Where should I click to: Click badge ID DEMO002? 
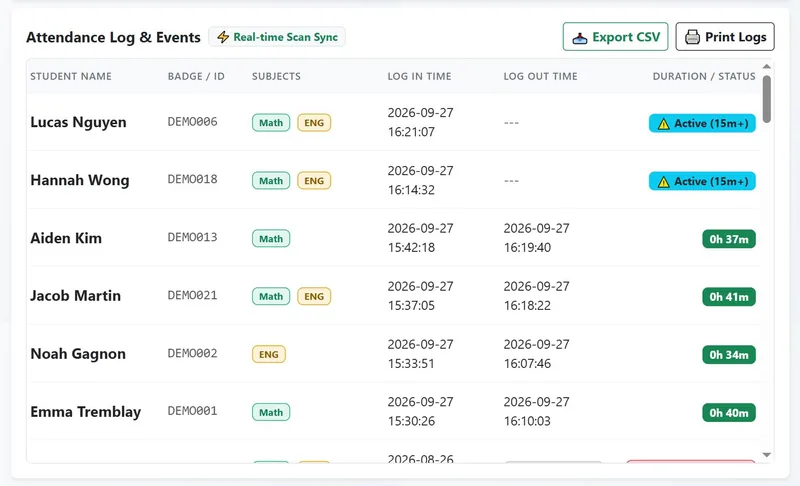pos(193,353)
